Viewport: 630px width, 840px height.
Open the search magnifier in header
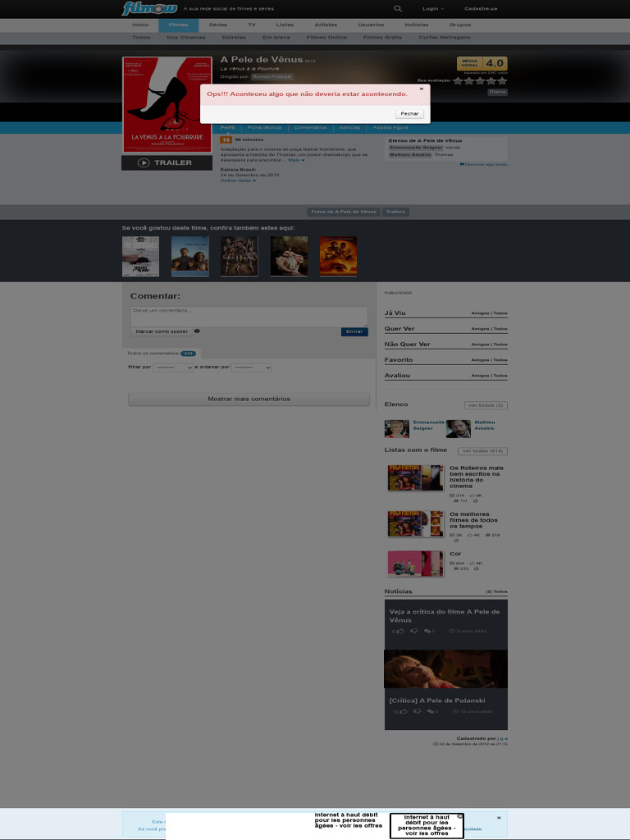(x=398, y=8)
